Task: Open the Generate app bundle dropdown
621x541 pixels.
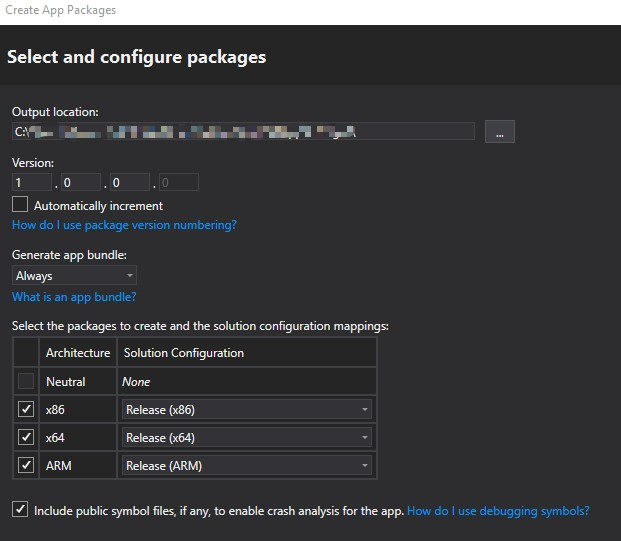Action: (74, 276)
